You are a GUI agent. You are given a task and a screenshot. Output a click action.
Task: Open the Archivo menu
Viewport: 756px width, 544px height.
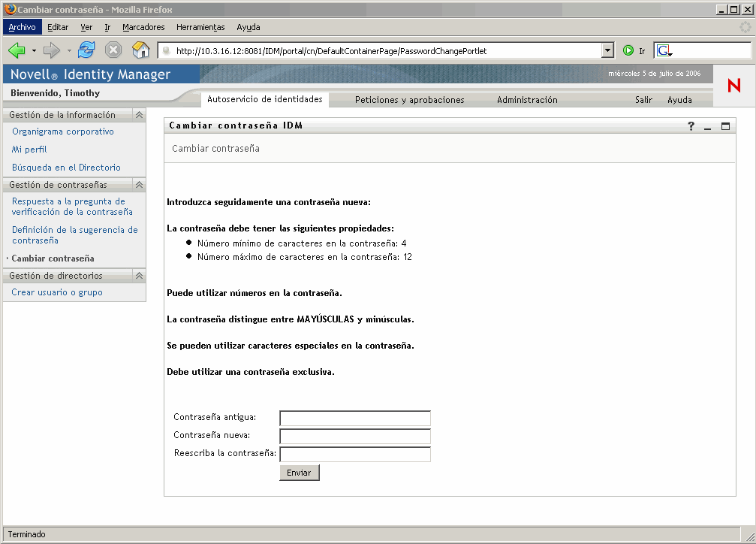pos(23,27)
